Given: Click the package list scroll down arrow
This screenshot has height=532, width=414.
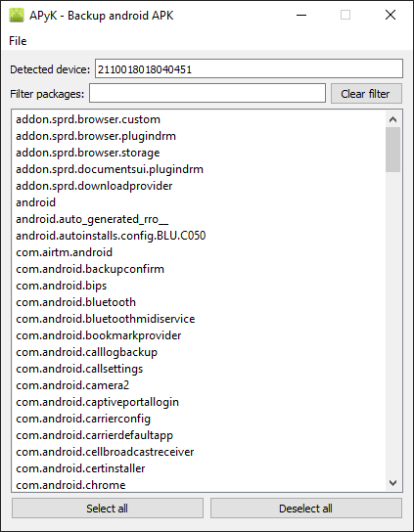Looking at the screenshot, I should click(392, 482).
